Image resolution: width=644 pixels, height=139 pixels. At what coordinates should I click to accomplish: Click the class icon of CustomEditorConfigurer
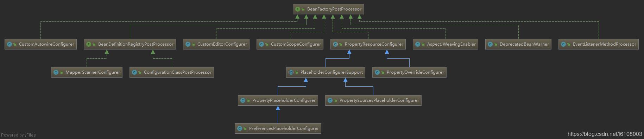[188, 44]
